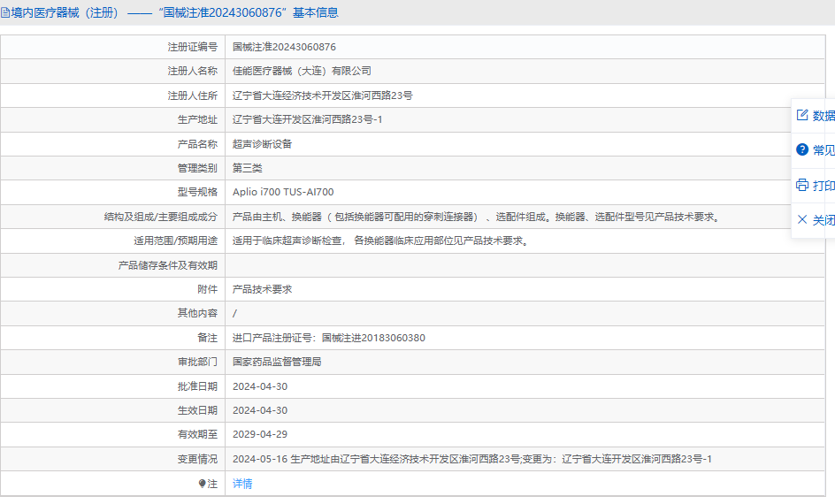This screenshot has width=835, height=504.
Task: Select address 辽宁省大连经济技术开发区淮河西路23号 in 注册人住所 row
Action: tap(322, 95)
